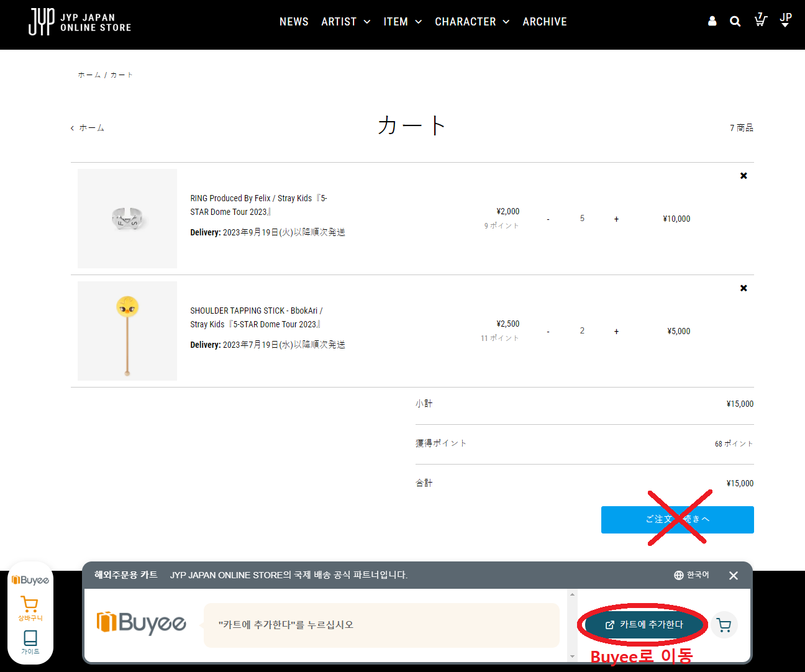Click the ホーム breadcrumb link

pyautogui.click(x=89, y=75)
